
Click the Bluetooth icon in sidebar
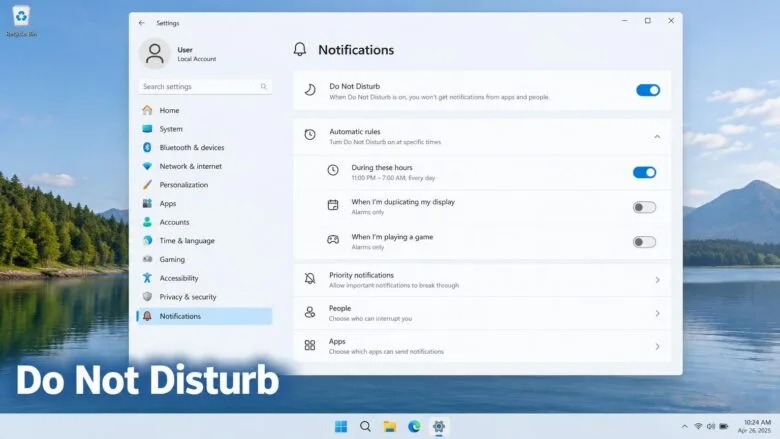(147, 147)
